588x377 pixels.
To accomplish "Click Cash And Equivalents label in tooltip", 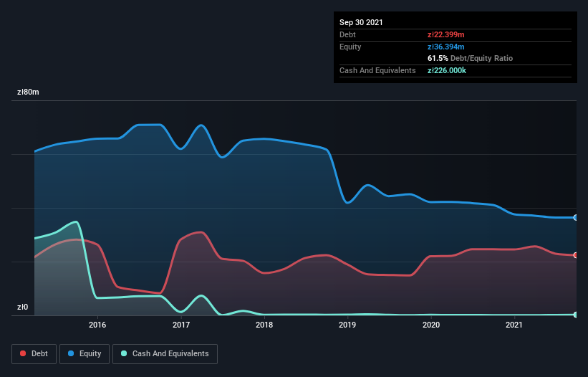I will (377, 70).
